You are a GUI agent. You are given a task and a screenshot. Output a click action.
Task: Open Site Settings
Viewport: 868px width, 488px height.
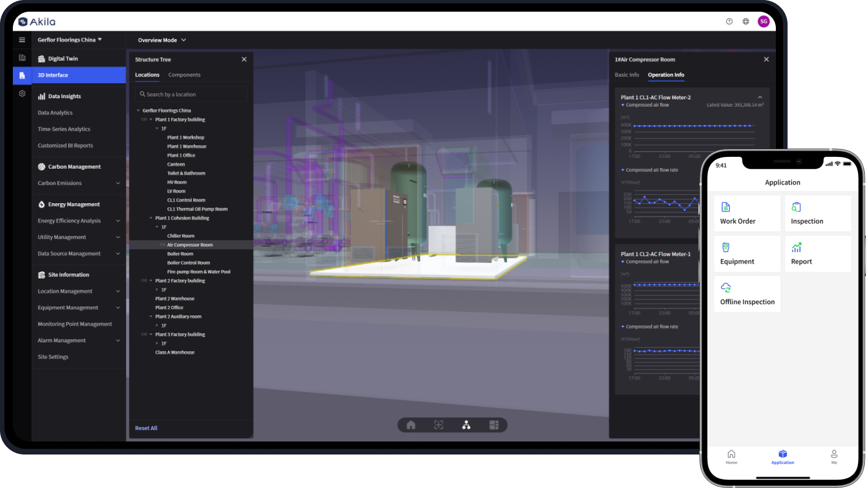pyautogui.click(x=53, y=357)
